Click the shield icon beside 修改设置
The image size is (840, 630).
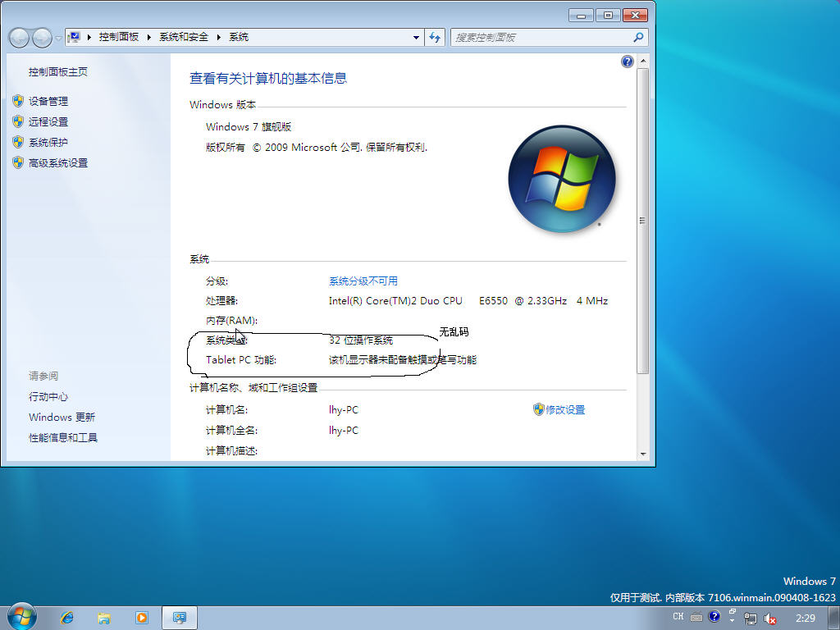538,409
